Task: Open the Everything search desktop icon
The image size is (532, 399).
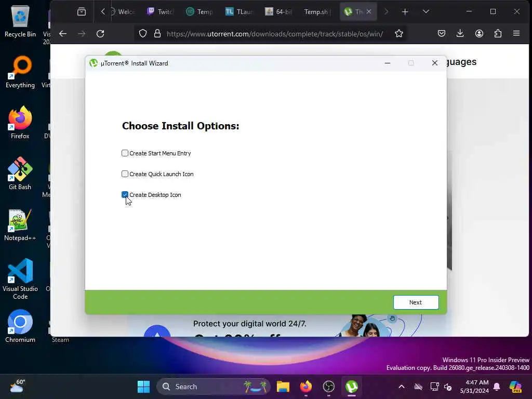Action: 20,72
